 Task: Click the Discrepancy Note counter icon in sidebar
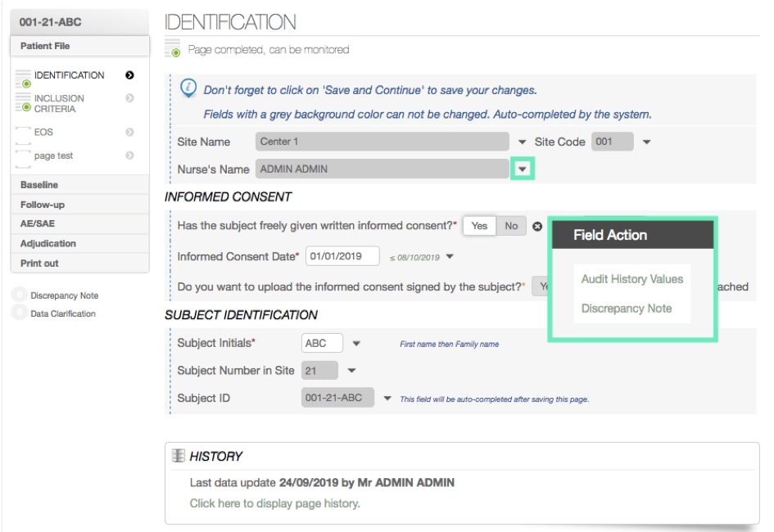point(18,295)
